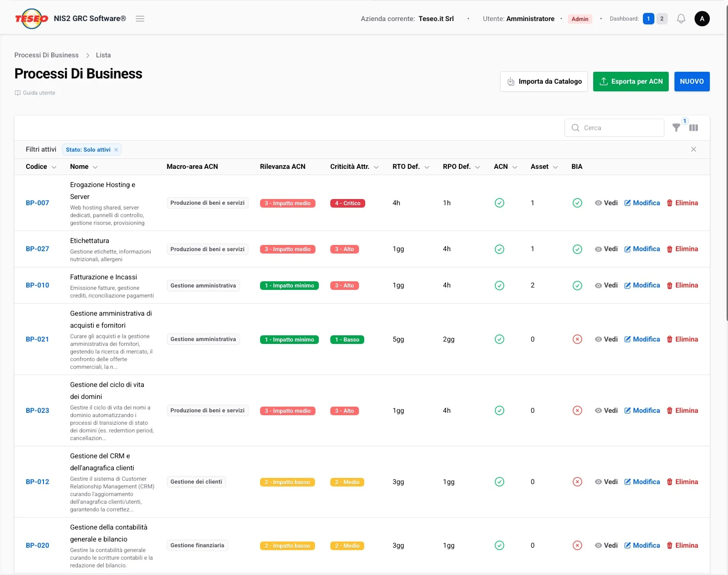Image resolution: width=728 pixels, height=575 pixels.
Task: Click the TESEO logo
Action: click(32, 19)
